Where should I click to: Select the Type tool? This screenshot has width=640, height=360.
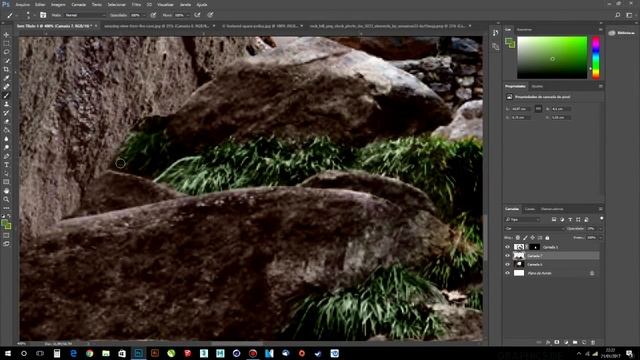coord(6,164)
